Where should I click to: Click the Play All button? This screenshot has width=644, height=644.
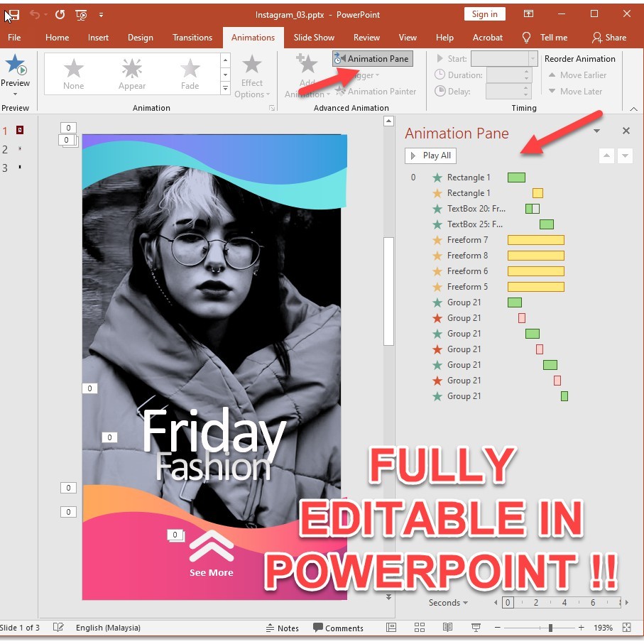[430, 155]
